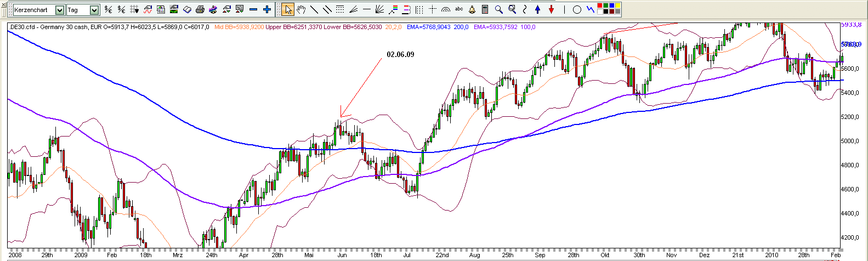The width and height of the screenshot is (868, 261).
Task: Select the Fibonacci arcs tool
Action: 446,9
